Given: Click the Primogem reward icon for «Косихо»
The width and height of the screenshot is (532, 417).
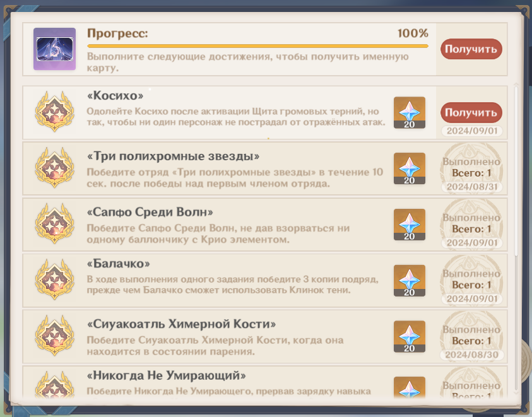Looking at the screenshot, I should (409, 112).
